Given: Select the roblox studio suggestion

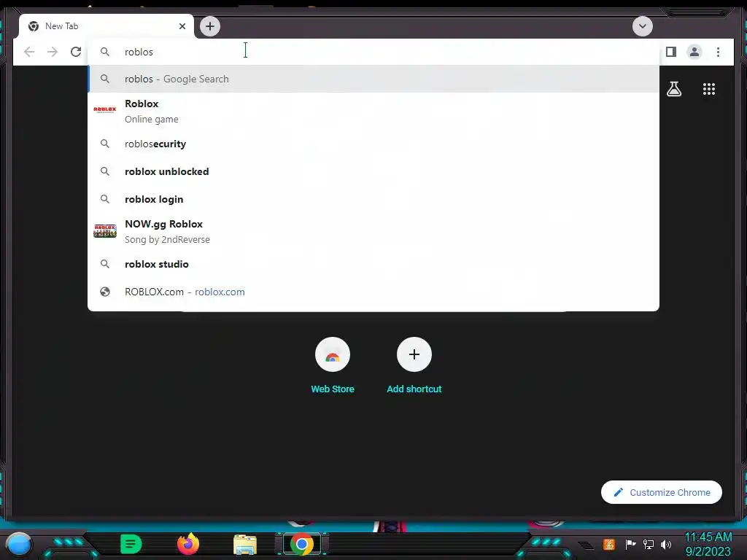Looking at the screenshot, I should pyautogui.click(x=373, y=264).
